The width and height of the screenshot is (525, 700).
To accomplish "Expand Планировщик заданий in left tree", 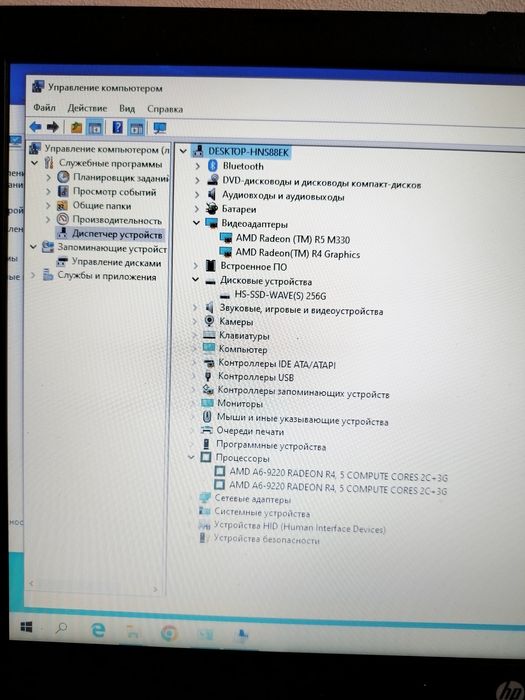I will click(48, 178).
